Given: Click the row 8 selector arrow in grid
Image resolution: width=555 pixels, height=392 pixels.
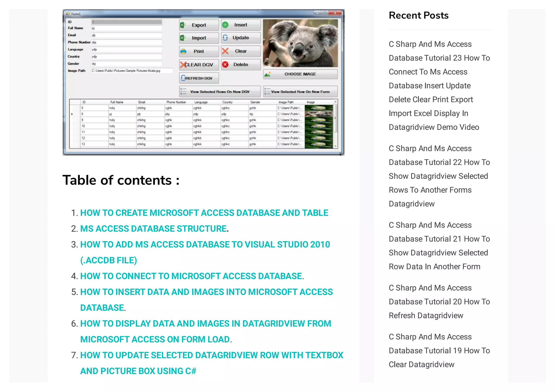Looking at the screenshot, I should click(x=72, y=114).
